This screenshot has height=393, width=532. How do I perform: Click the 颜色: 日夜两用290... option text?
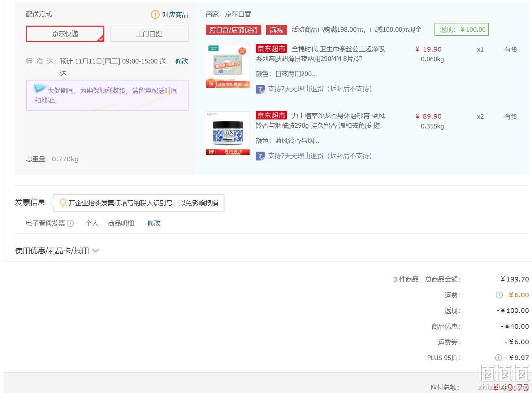tap(286, 74)
